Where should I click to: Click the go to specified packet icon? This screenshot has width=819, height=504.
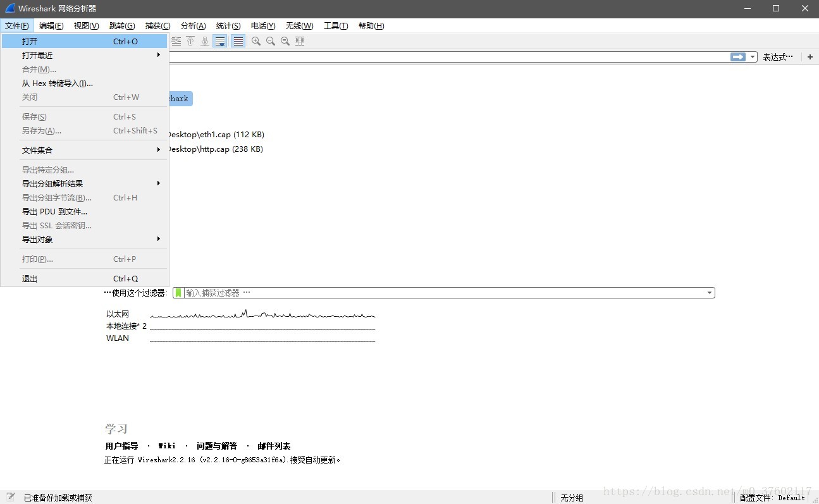coord(176,41)
